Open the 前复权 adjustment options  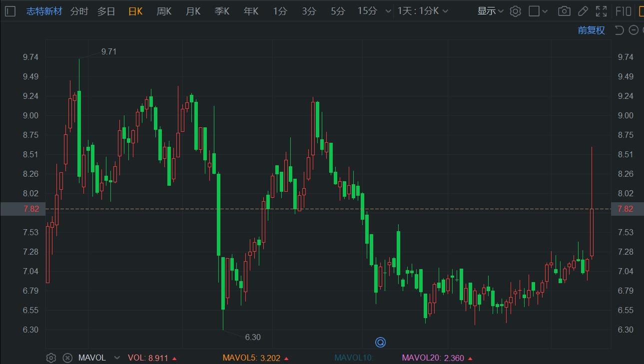(x=592, y=30)
